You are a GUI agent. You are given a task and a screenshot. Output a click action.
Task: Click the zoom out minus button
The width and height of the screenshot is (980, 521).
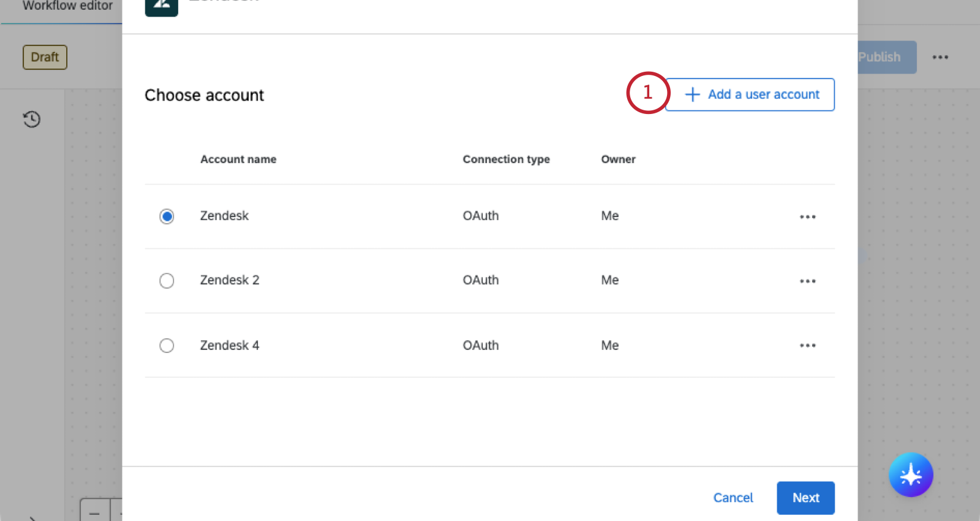coord(95,512)
